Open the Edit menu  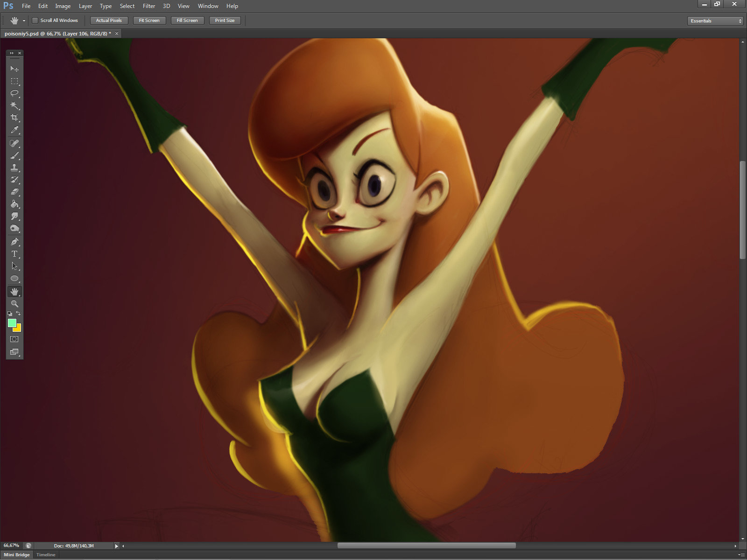[43, 6]
